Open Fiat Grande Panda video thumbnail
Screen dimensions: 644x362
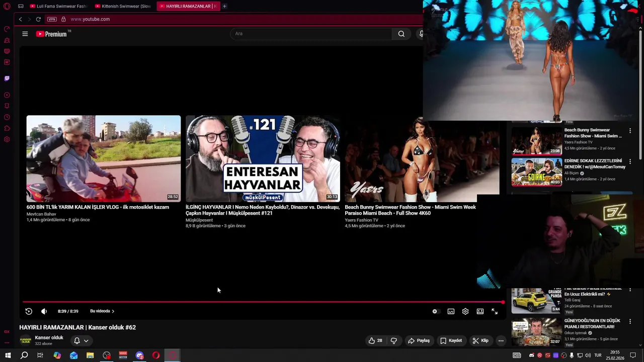536,301
